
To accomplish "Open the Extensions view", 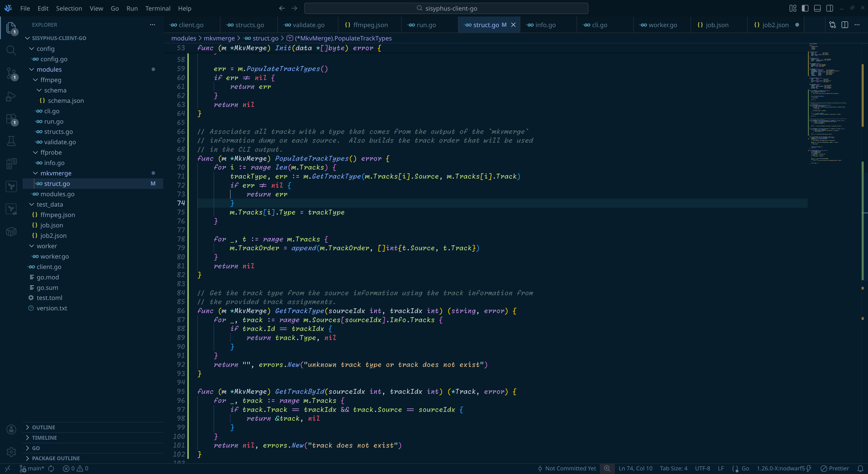I will coord(11,119).
